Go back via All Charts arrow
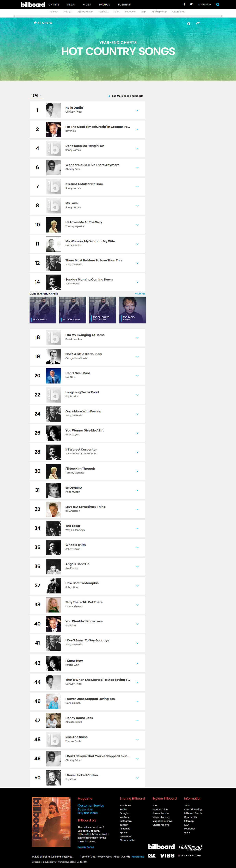Image resolution: width=236 pixels, height=868 pixels. click(43, 23)
